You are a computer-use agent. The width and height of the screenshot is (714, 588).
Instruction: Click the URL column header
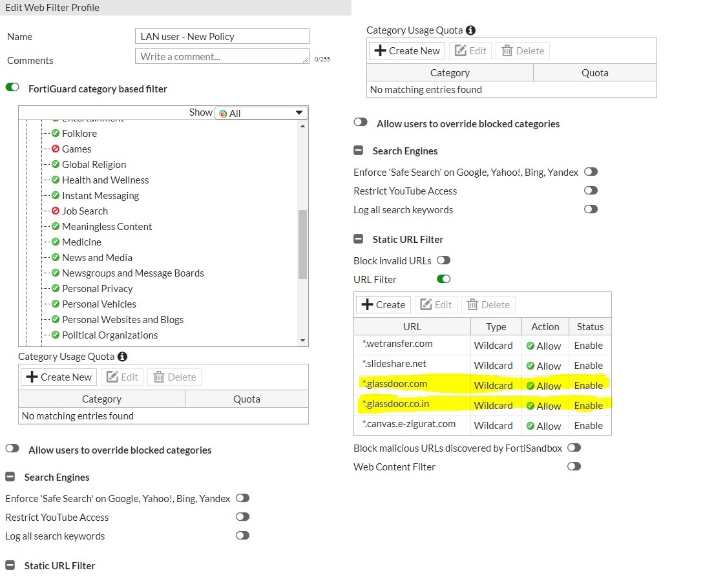coord(412,326)
